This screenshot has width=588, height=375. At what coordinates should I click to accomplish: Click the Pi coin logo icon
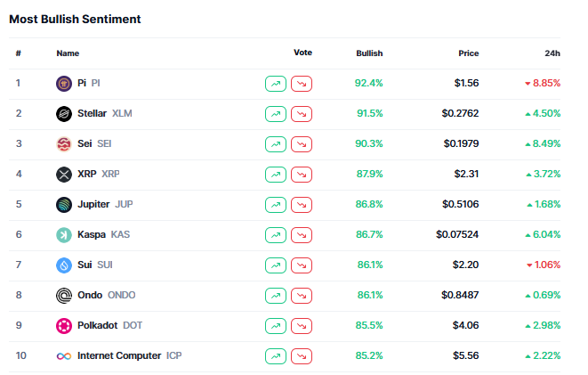click(64, 83)
